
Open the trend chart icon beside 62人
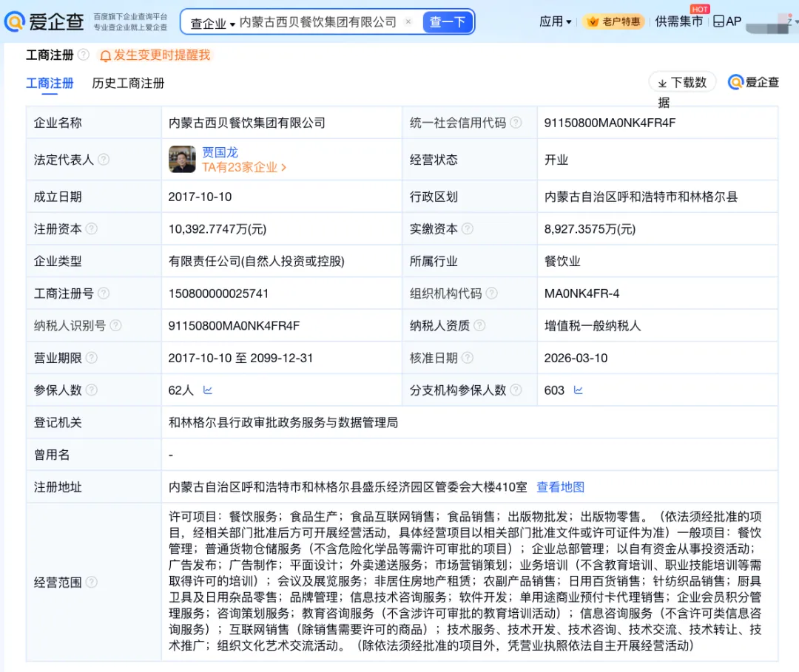[x=207, y=390]
